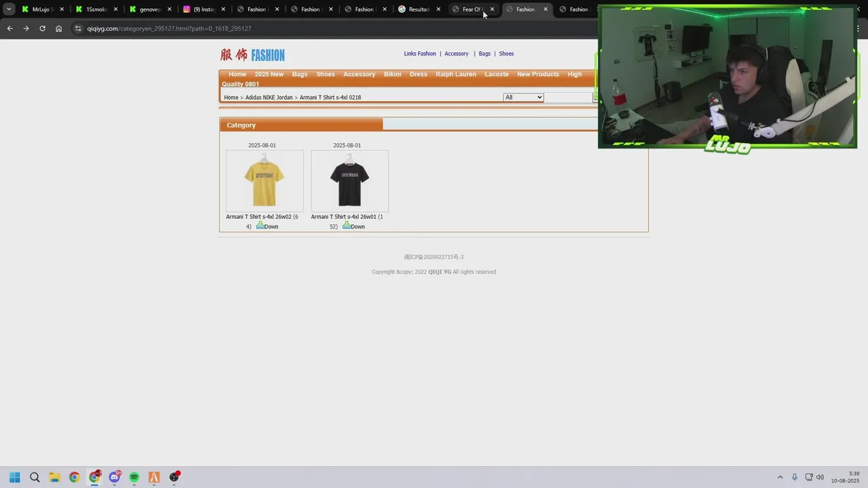Download the Armani T Shirt 26w01 Down icon
This screenshot has height=488, width=868.
click(347, 225)
